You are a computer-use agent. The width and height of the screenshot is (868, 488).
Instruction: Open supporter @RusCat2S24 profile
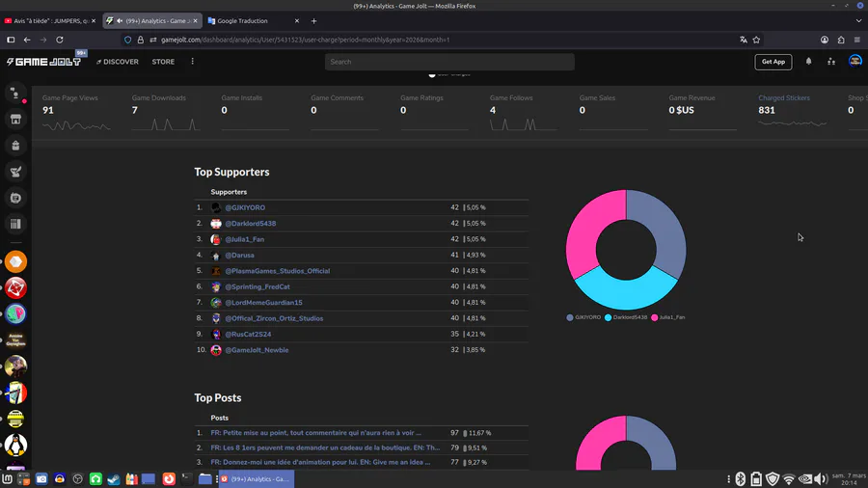[x=248, y=335]
